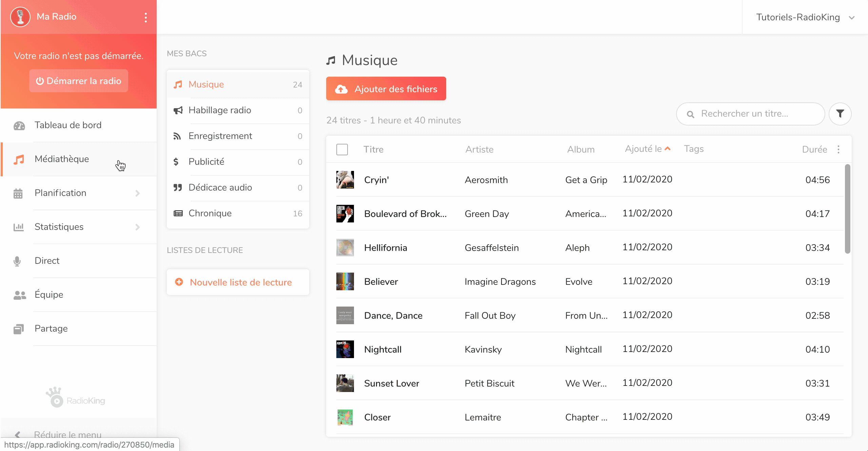Click the Publicité bin entry

coord(238,162)
